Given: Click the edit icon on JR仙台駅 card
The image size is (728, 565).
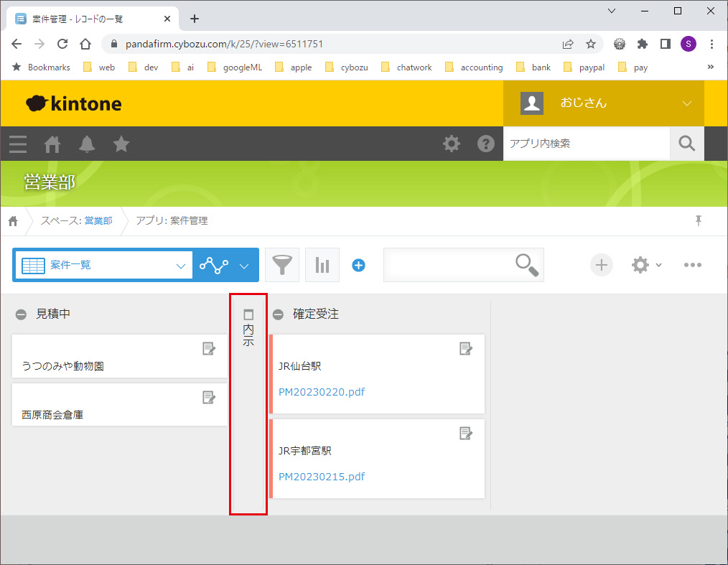Looking at the screenshot, I should 466,349.
